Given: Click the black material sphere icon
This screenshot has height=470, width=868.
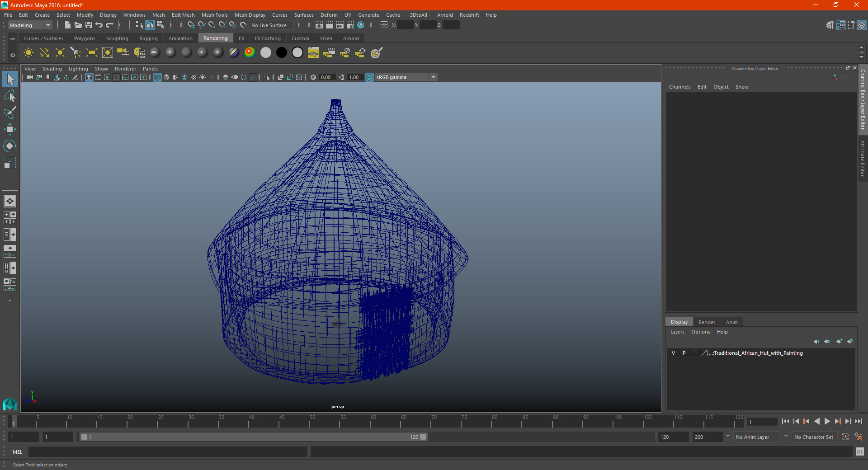Looking at the screenshot, I should pyautogui.click(x=281, y=53).
